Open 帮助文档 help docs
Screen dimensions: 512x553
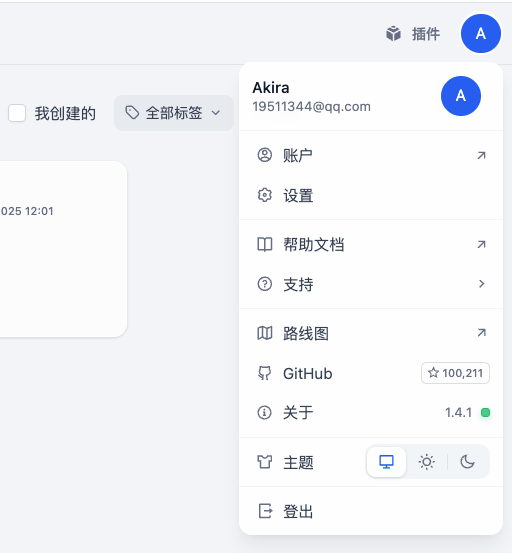[x=371, y=244]
